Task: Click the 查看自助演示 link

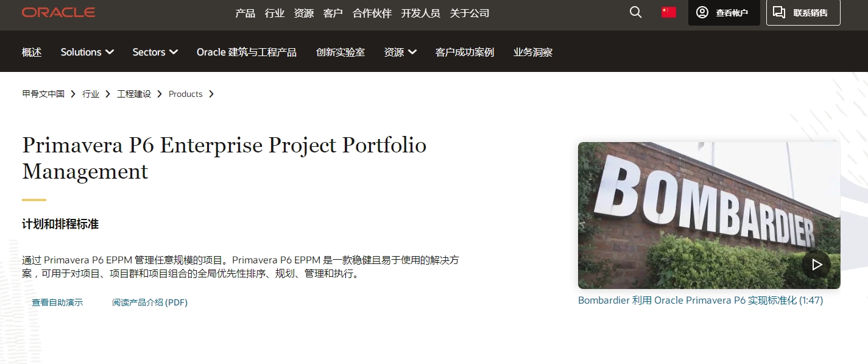Action: pyautogui.click(x=57, y=302)
